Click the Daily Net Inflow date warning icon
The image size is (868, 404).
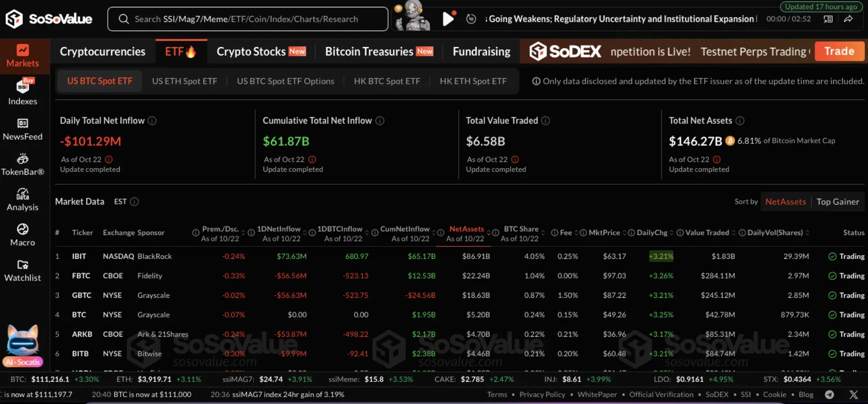(109, 159)
